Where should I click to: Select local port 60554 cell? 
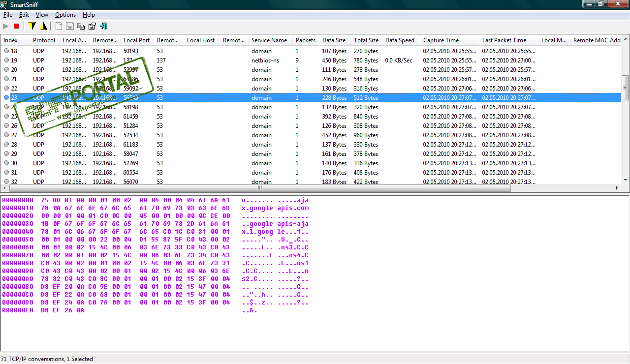130,173
